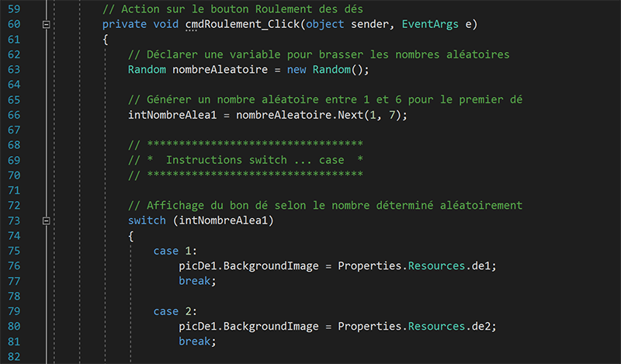Click the 'break' keyword on line 77

pyautogui.click(x=195, y=281)
